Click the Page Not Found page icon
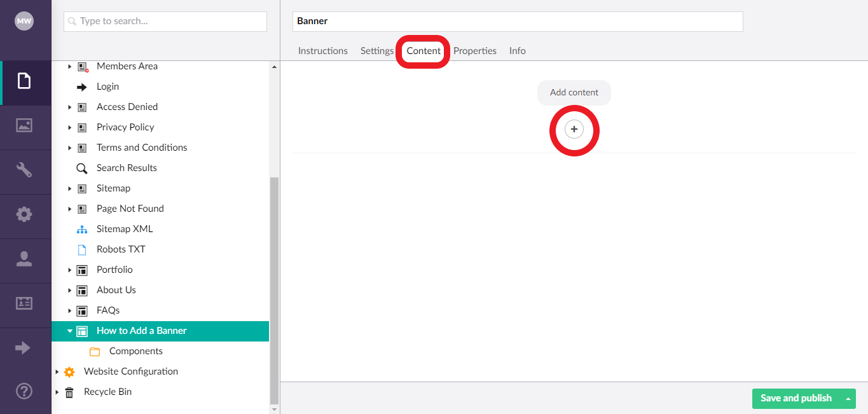 (x=81, y=209)
